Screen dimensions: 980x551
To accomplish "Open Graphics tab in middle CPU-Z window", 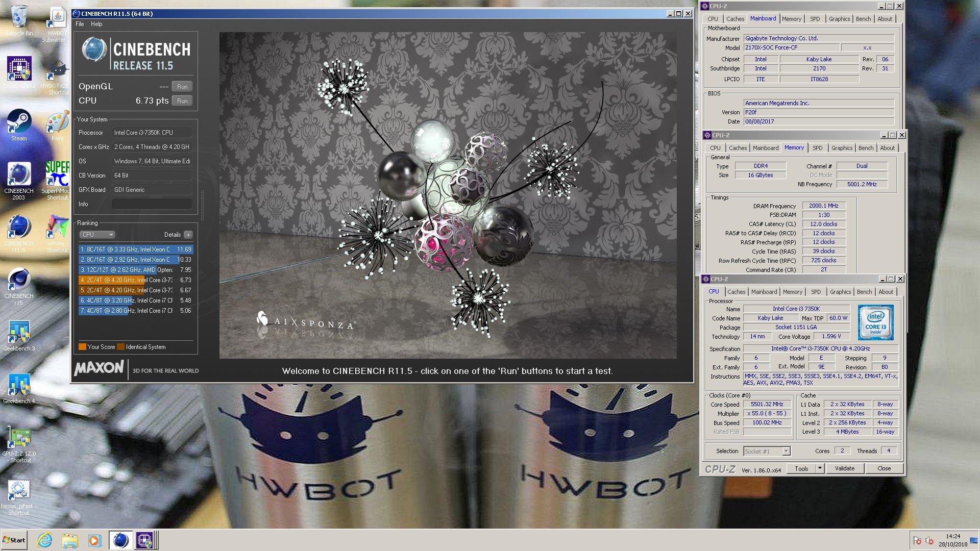I will 842,148.
